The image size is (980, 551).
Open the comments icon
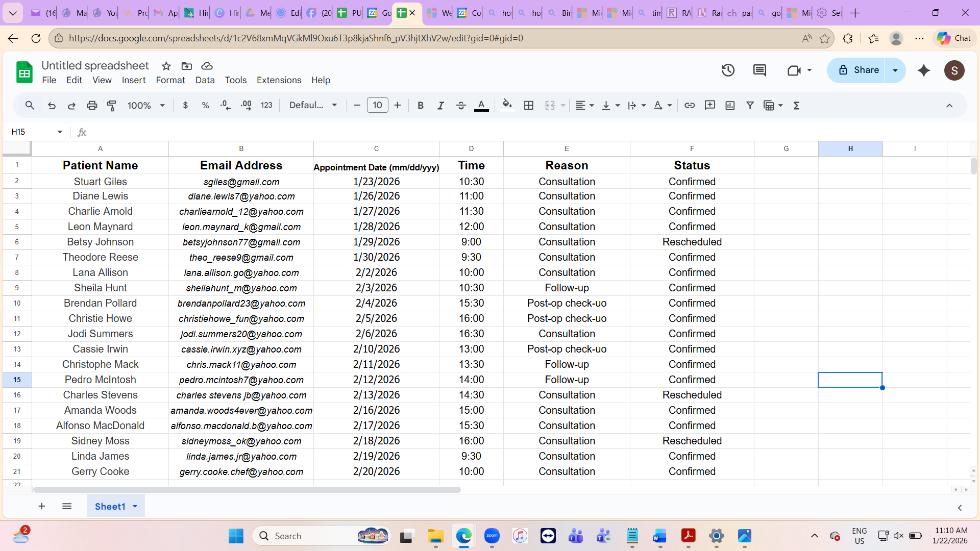pyautogui.click(x=759, y=70)
